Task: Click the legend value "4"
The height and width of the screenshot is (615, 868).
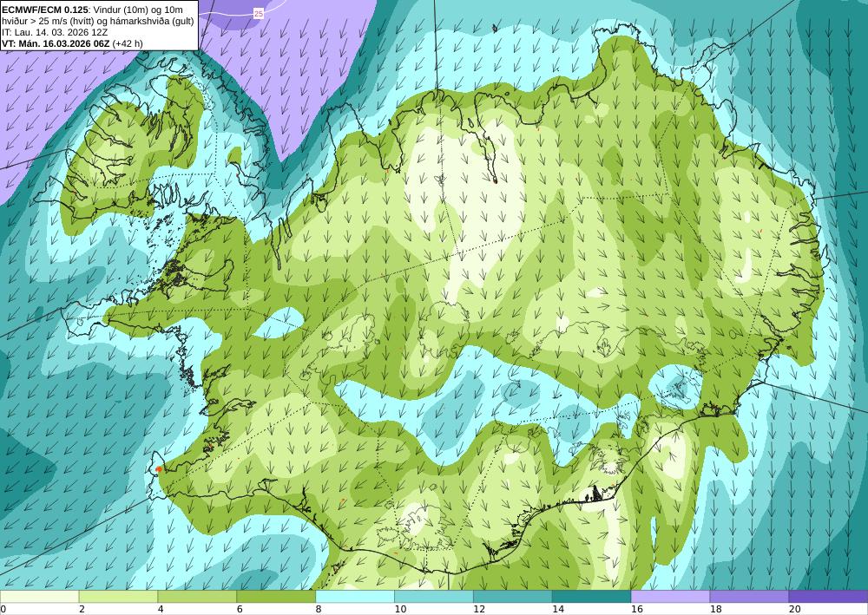Action: [x=161, y=609]
